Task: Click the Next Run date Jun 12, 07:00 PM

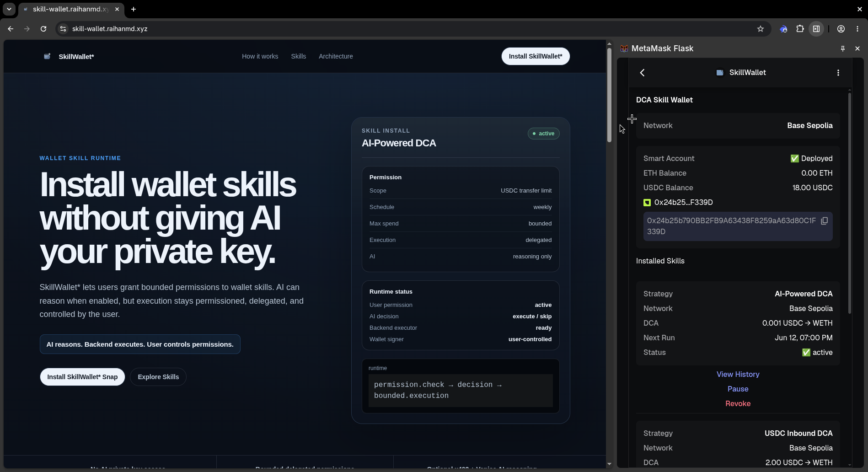Action: click(804, 338)
